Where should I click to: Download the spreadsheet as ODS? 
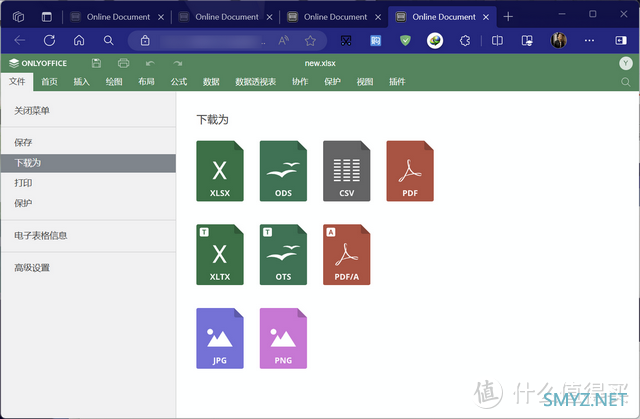[x=283, y=171]
